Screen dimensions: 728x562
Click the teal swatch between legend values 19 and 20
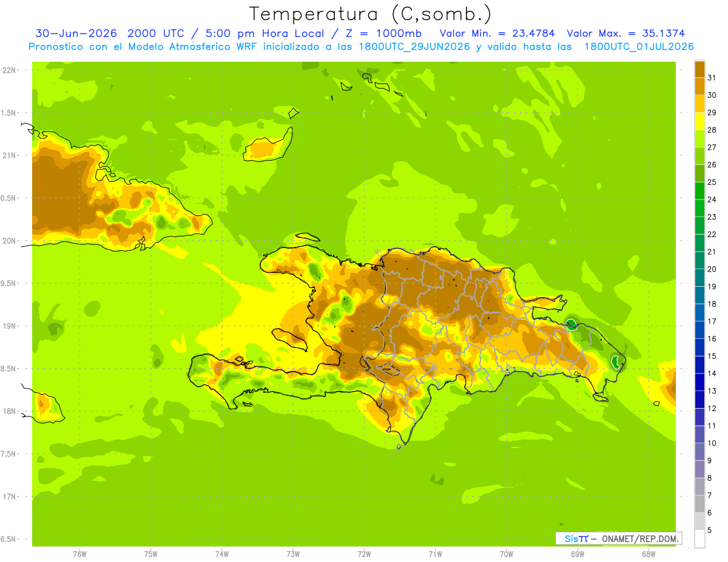click(699, 277)
